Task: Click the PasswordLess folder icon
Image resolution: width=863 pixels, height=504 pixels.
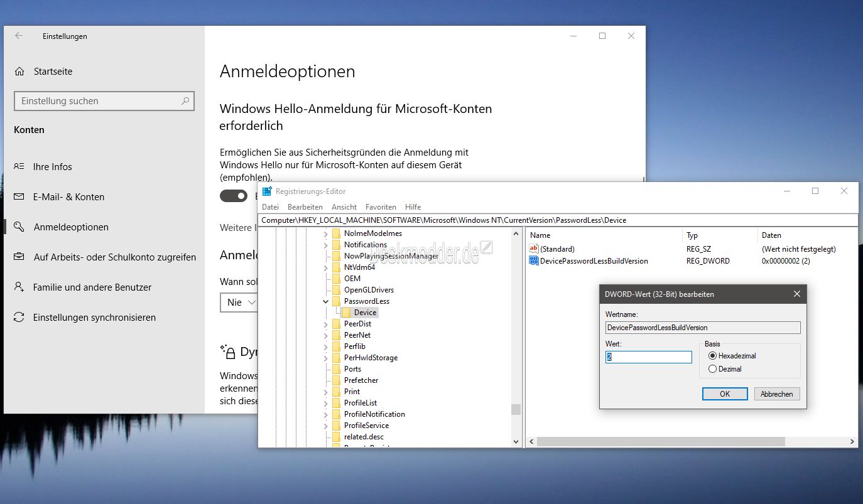Action: point(336,301)
